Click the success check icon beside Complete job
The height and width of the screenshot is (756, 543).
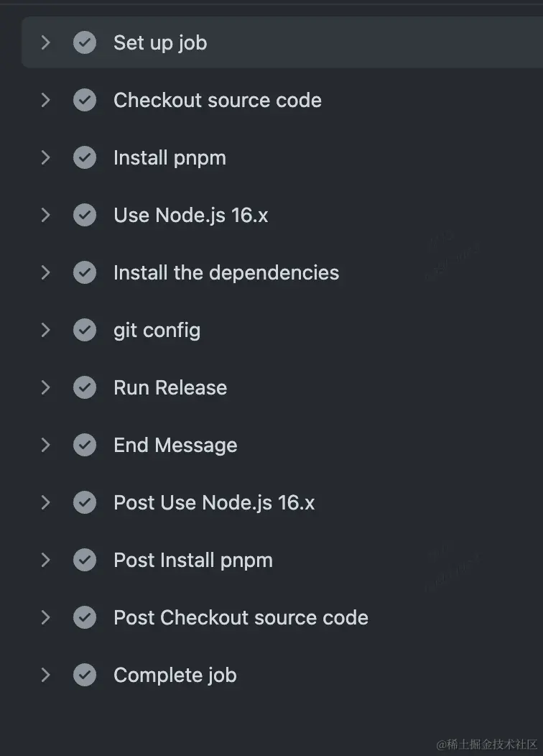point(85,675)
